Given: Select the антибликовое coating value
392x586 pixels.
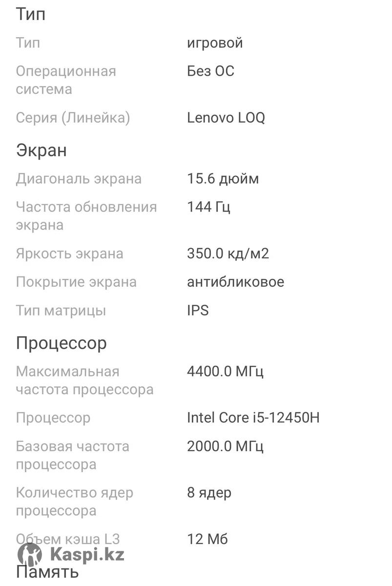Looking at the screenshot, I should 235,282.
